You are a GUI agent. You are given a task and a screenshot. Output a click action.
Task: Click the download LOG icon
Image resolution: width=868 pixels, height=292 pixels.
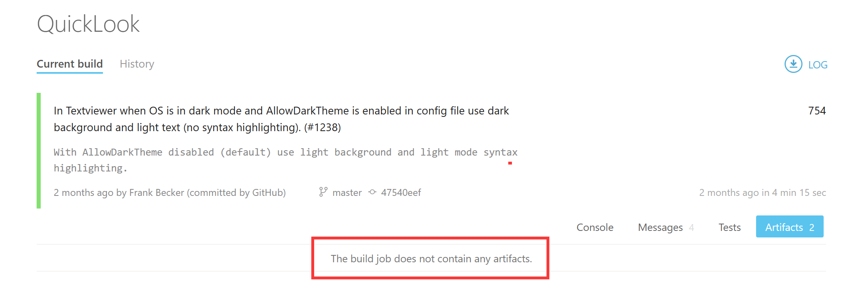(793, 64)
